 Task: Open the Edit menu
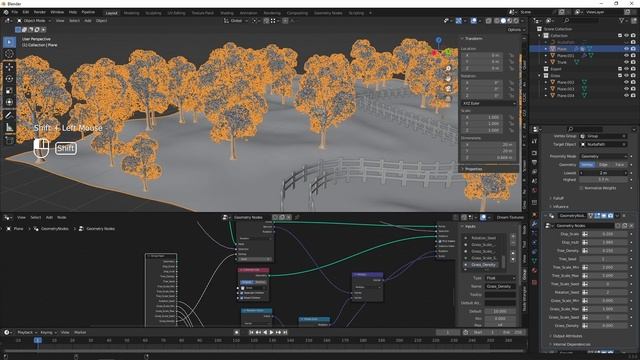pyautogui.click(x=26, y=12)
